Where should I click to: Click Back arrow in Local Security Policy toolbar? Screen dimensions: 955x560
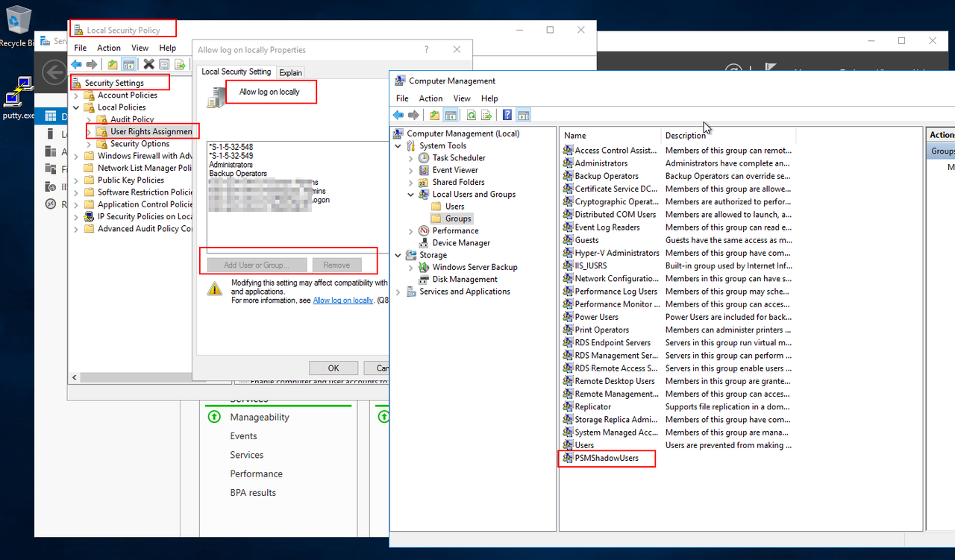coord(76,64)
